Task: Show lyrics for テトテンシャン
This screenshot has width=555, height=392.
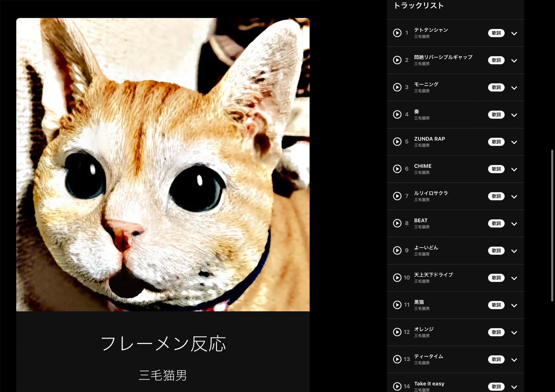Action: point(496,33)
